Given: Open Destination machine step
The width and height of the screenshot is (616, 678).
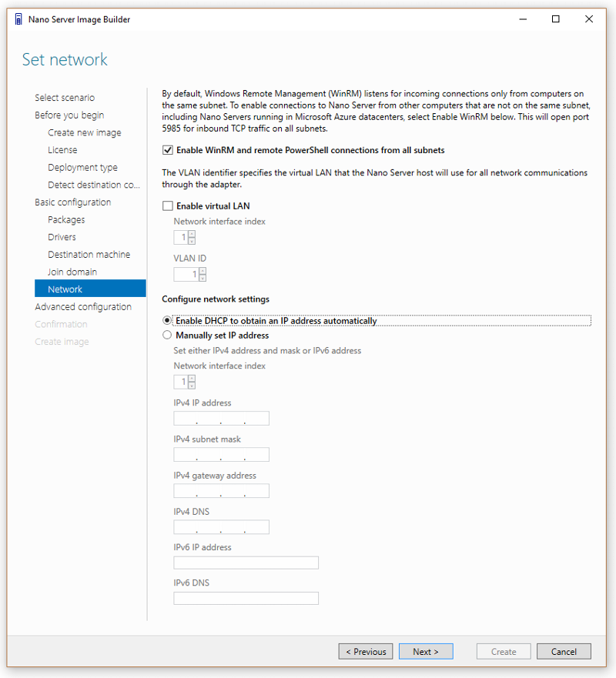Looking at the screenshot, I should (89, 254).
